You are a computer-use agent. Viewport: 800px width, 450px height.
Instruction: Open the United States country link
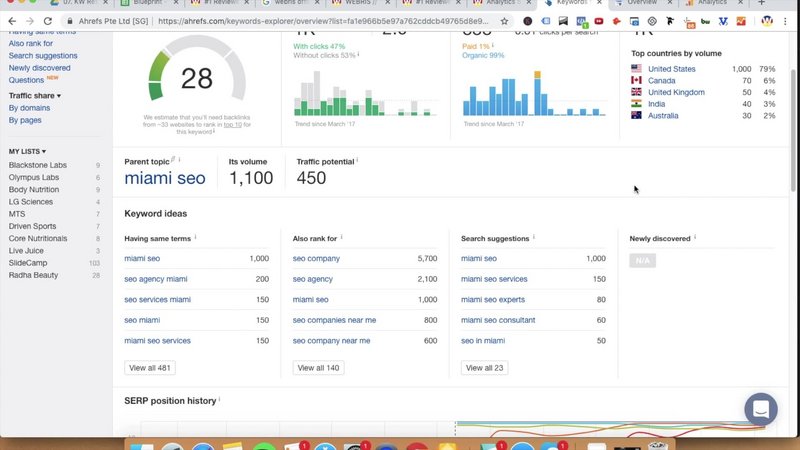(x=671, y=69)
